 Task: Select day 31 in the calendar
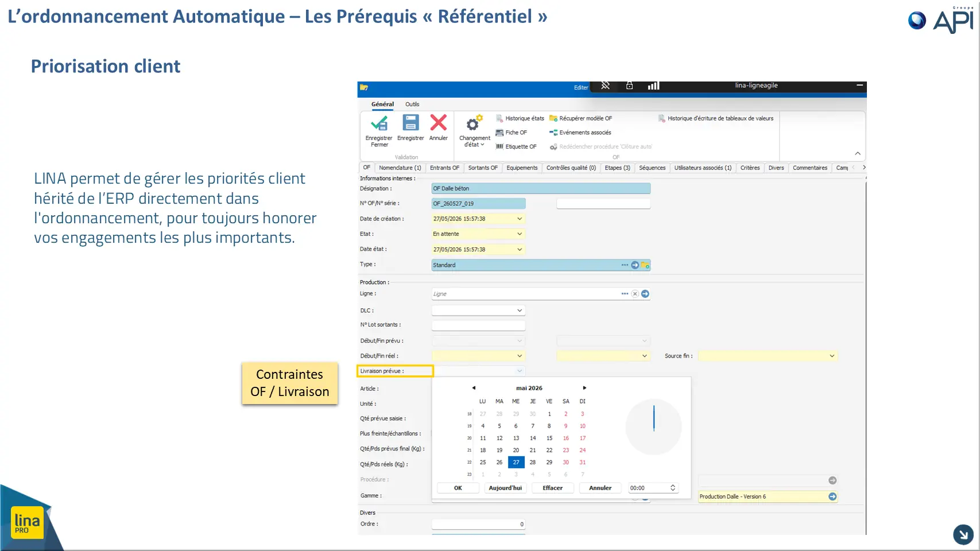tap(583, 462)
